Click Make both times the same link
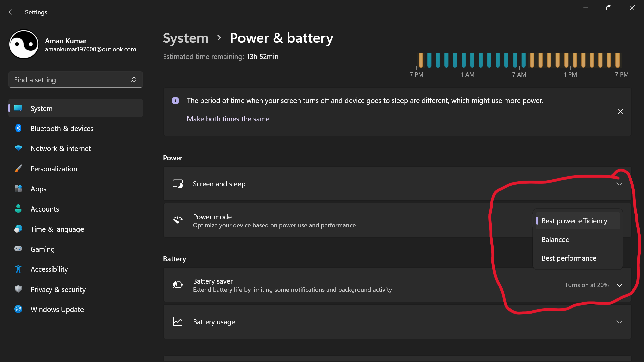The width and height of the screenshot is (644, 362). coord(228,119)
